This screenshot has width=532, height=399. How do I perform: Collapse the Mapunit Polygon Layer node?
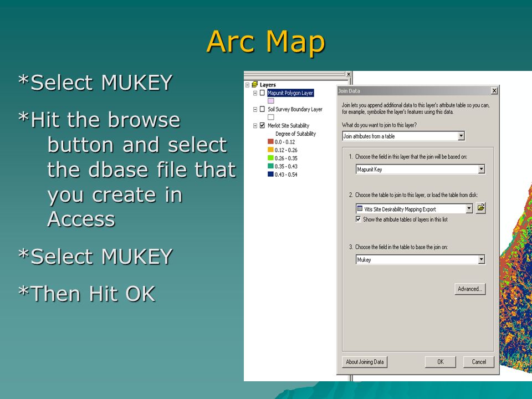(x=255, y=93)
